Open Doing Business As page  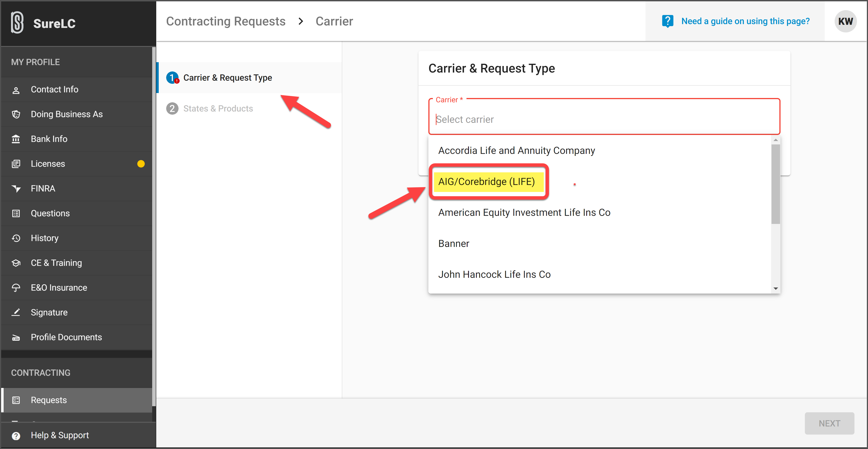(77, 114)
